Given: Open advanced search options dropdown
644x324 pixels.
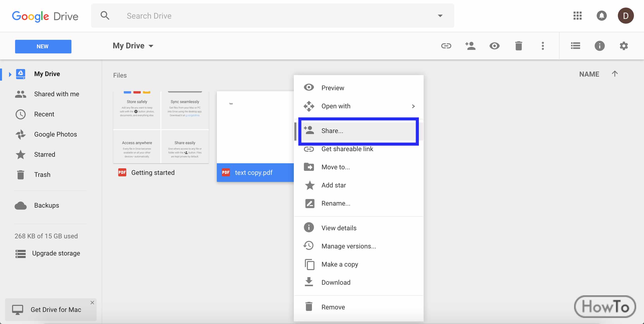Looking at the screenshot, I should [440, 16].
